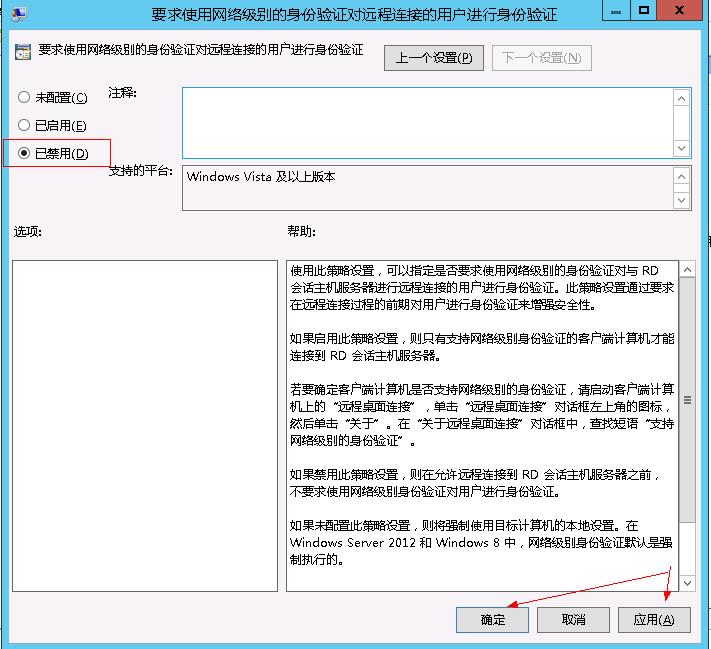Click help paragraph starting '若要确定客户端计算机'

click(482, 415)
